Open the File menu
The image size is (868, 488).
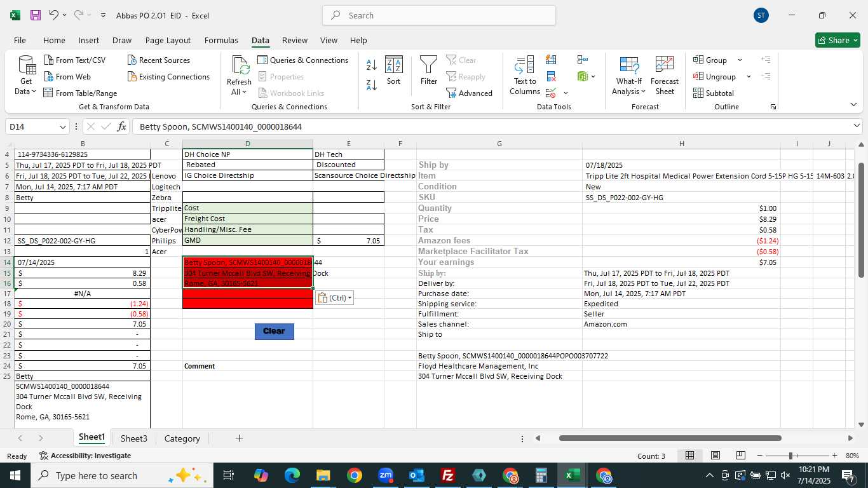tap(20, 40)
